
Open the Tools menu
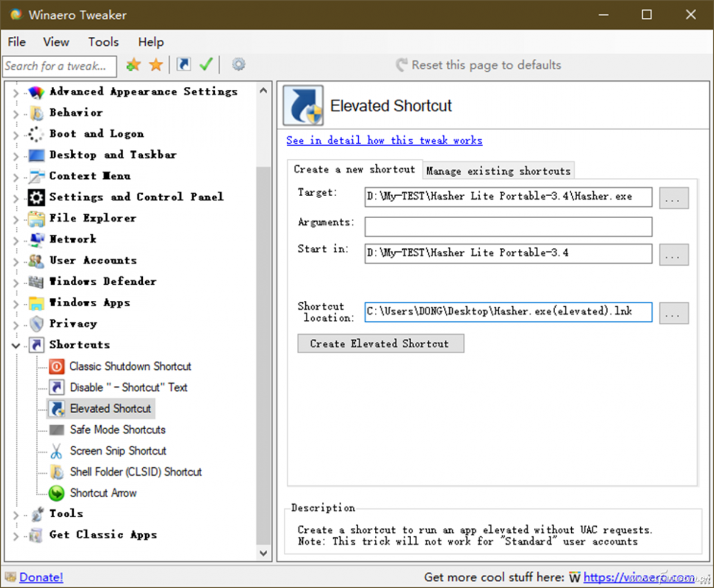pyautogui.click(x=104, y=42)
